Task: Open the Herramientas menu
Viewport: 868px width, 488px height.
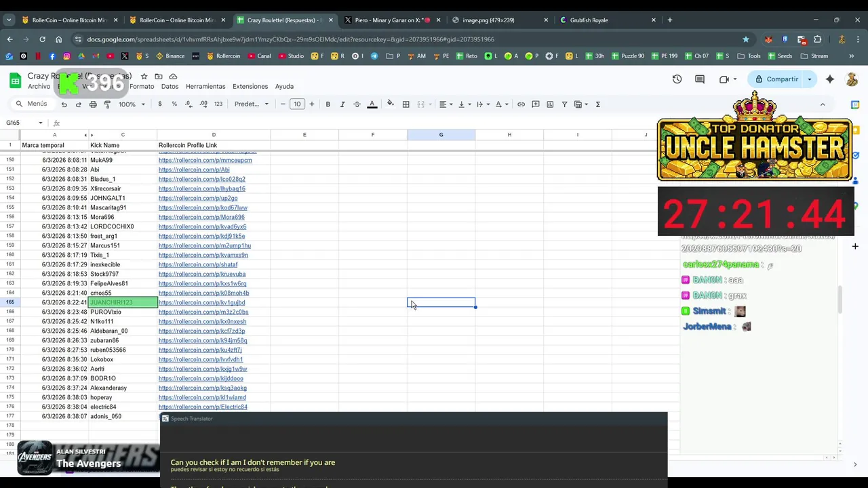Action: pyautogui.click(x=205, y=87)
